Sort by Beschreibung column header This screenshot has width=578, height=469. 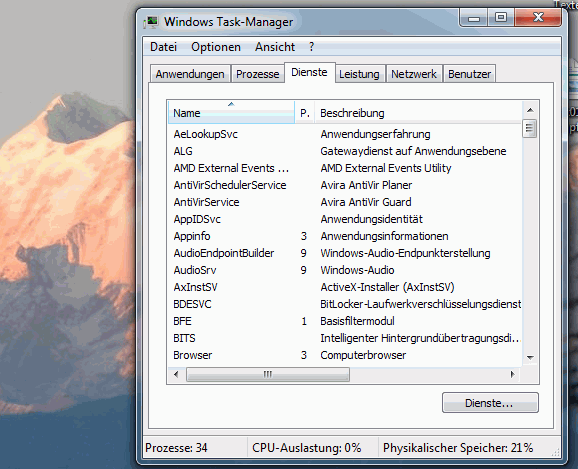[x=418, y=112]
